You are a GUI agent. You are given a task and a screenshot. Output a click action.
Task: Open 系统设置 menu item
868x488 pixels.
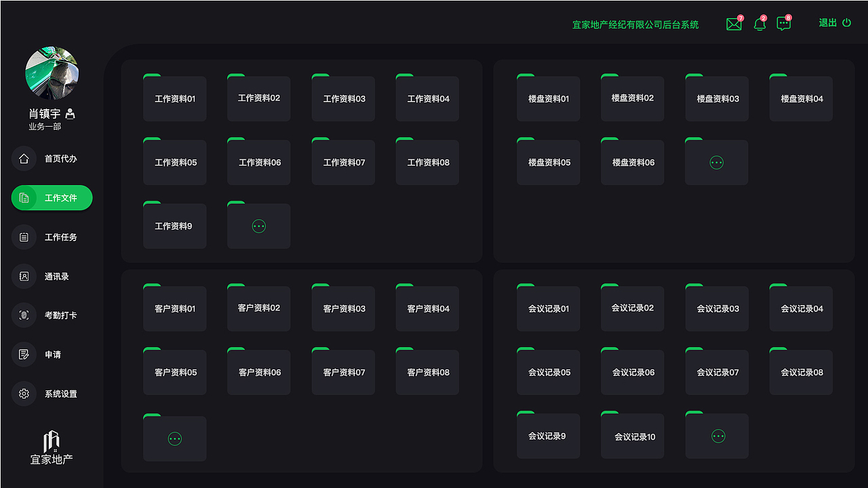(x=52, y=394)
